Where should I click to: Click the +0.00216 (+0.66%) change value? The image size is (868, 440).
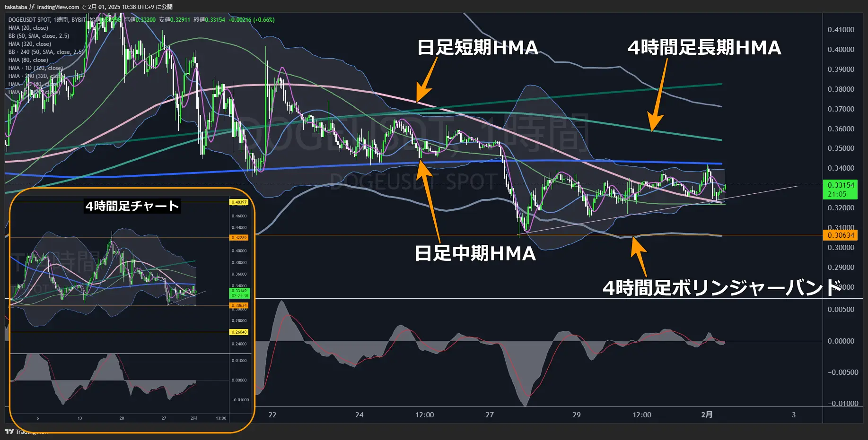[252, 20]
